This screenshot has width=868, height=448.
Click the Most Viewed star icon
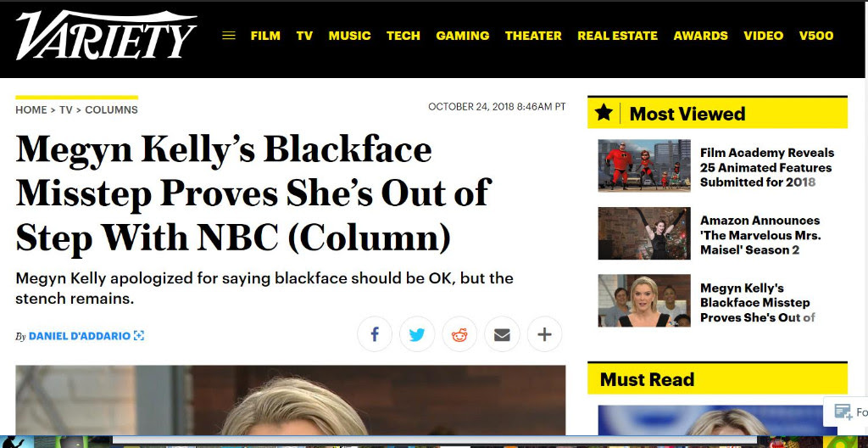click(604, 113)
